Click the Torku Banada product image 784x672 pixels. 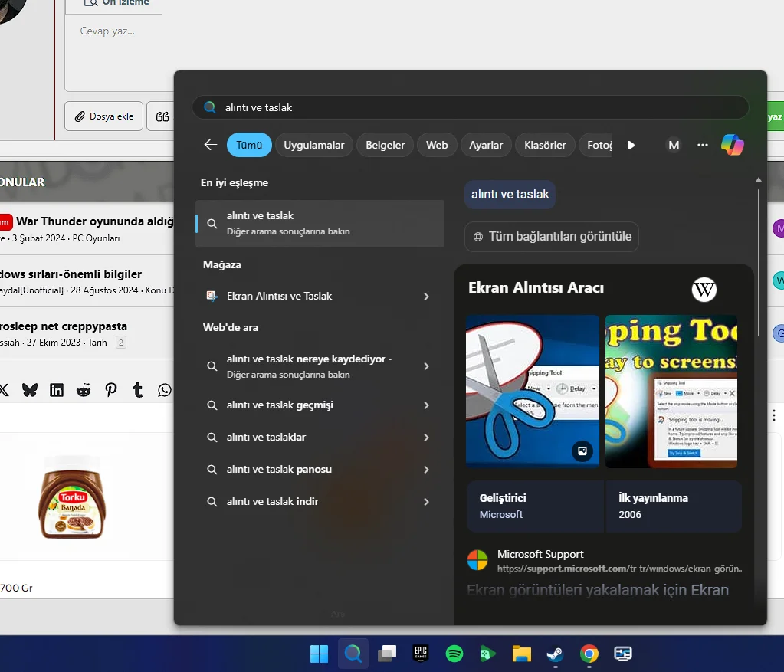point(72,497)
